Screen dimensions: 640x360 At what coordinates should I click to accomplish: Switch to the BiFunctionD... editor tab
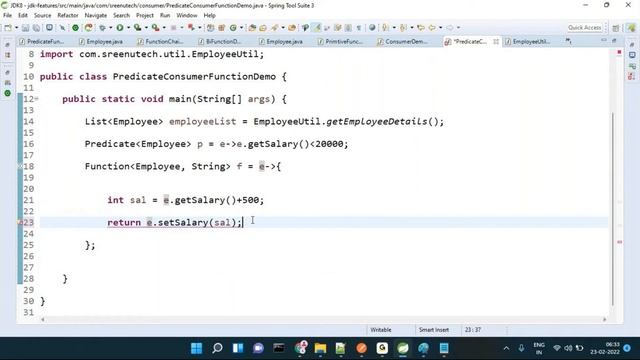[x=220, y=42]
